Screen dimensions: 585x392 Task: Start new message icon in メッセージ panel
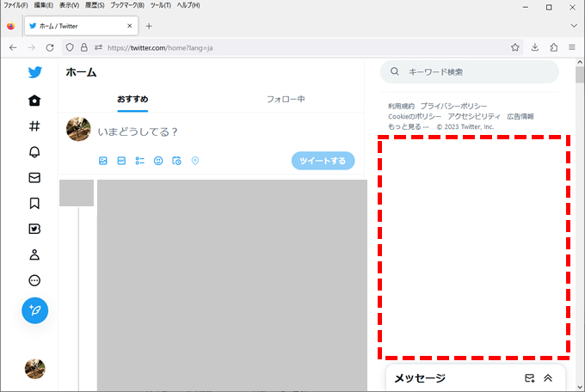[x=529, y=378]
